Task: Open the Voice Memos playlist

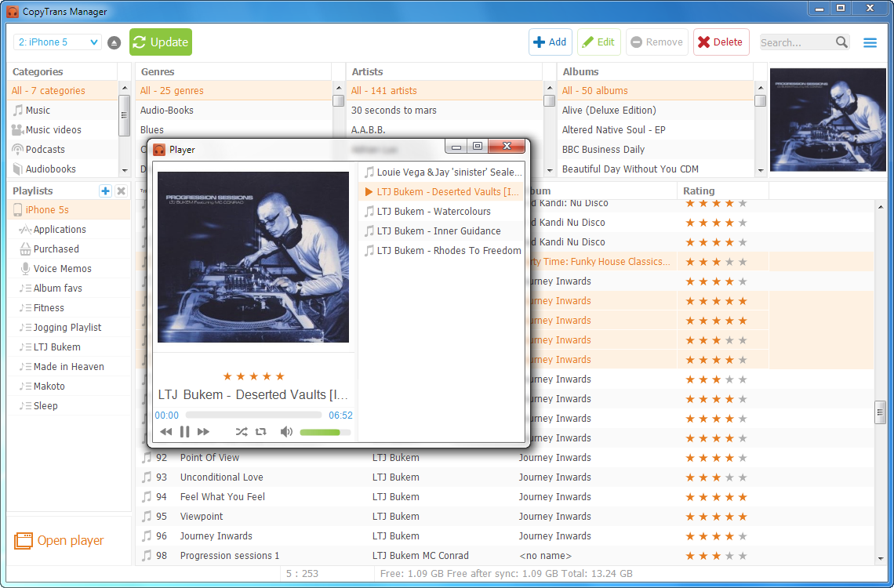Action: tap(70, 268)
